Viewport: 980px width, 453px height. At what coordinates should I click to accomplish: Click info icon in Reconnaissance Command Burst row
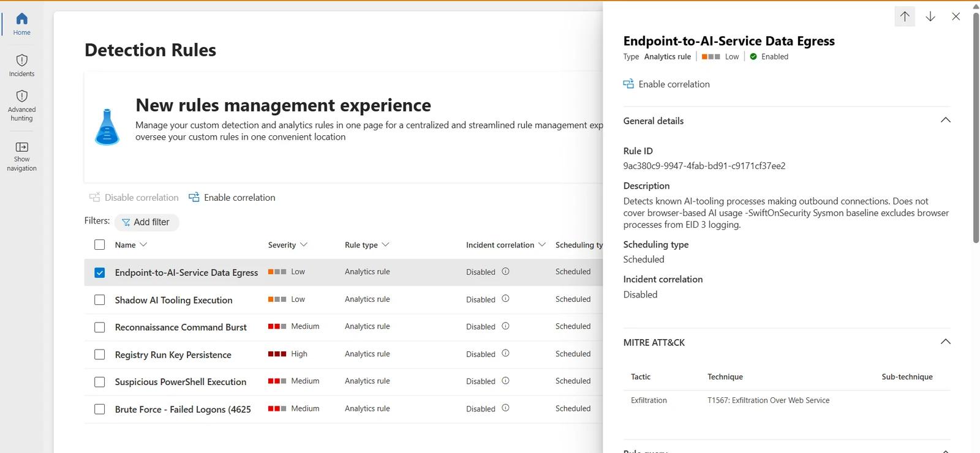coord(505,326)
